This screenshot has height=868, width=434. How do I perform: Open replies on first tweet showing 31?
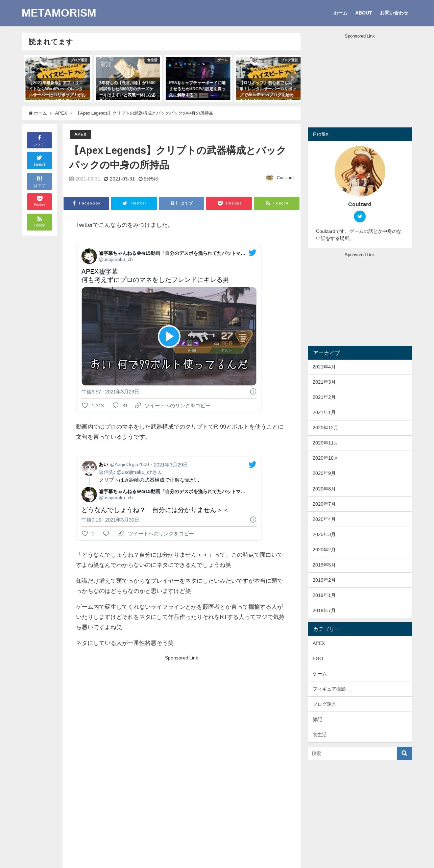click(x=120, y=405)
